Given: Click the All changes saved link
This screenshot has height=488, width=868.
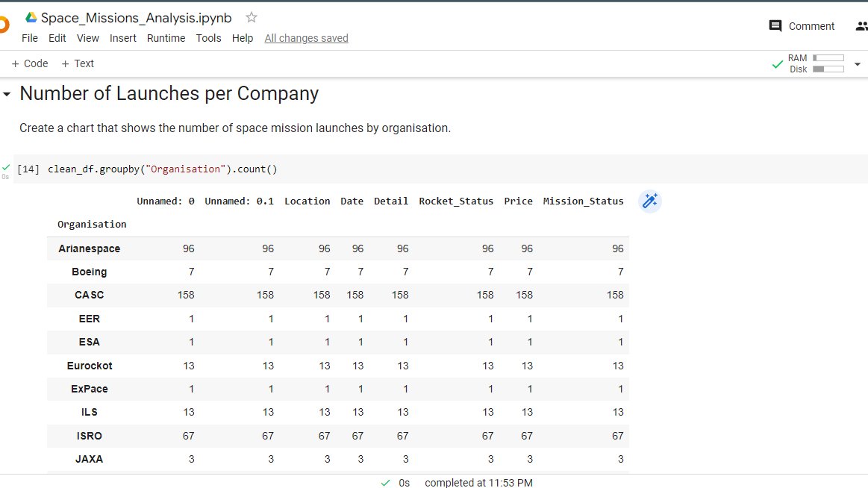Looking at the screenshot, I should [x=306, y=38].
